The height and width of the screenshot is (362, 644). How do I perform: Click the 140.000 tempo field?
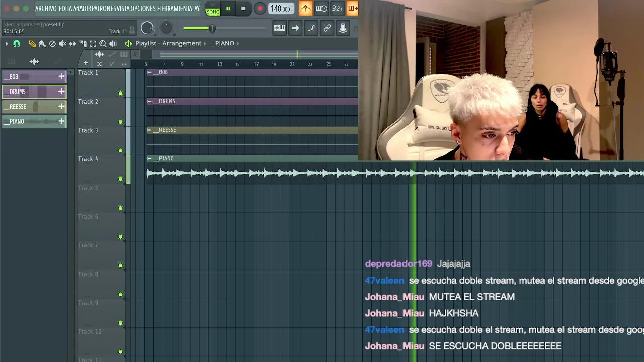[280, 8]
